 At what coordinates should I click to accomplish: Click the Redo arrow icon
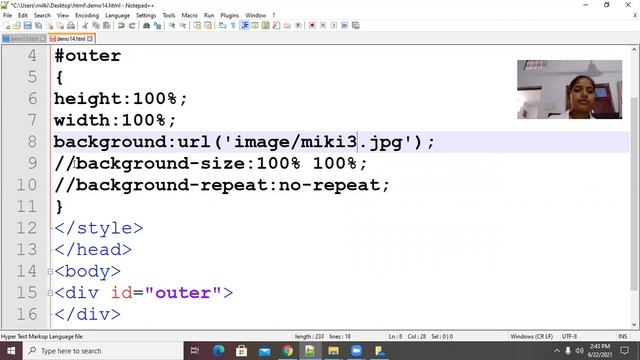(132, 25)
